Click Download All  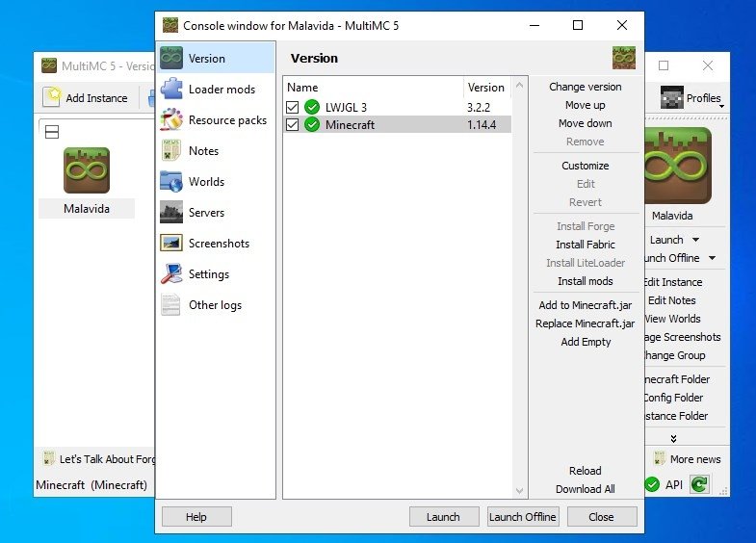(x=586, y=489)
